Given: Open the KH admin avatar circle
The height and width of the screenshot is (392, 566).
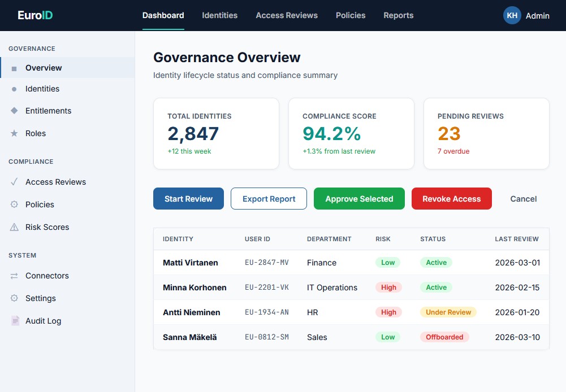Looking at the screenshot, I should [512, 15].
